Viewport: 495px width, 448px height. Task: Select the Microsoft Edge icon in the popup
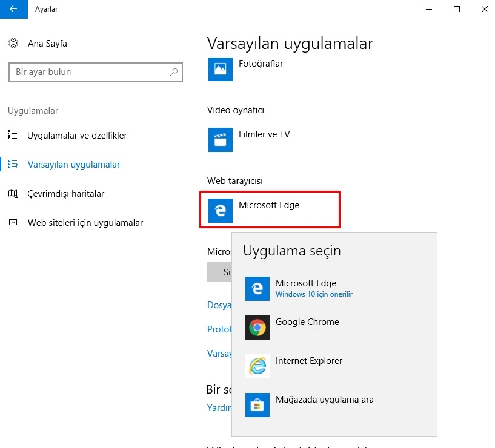257,289
